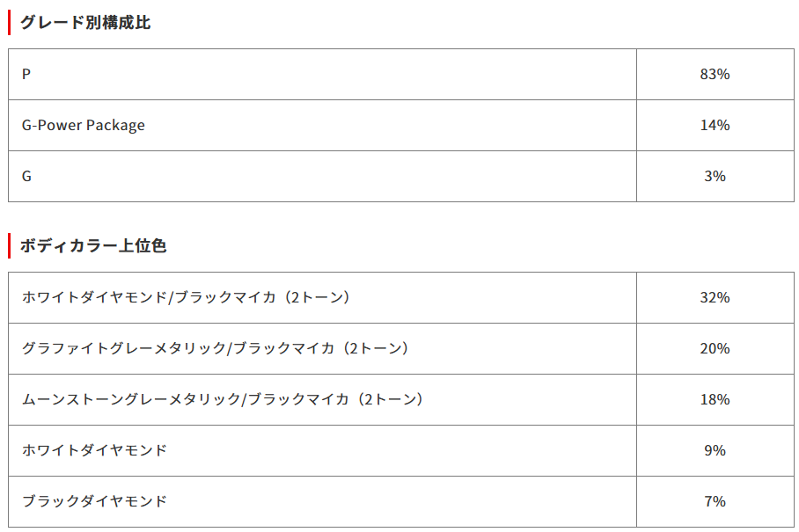The width and height of the screenshot is (799, 532).
Task: Select the P grade cell
Action: 26,75
